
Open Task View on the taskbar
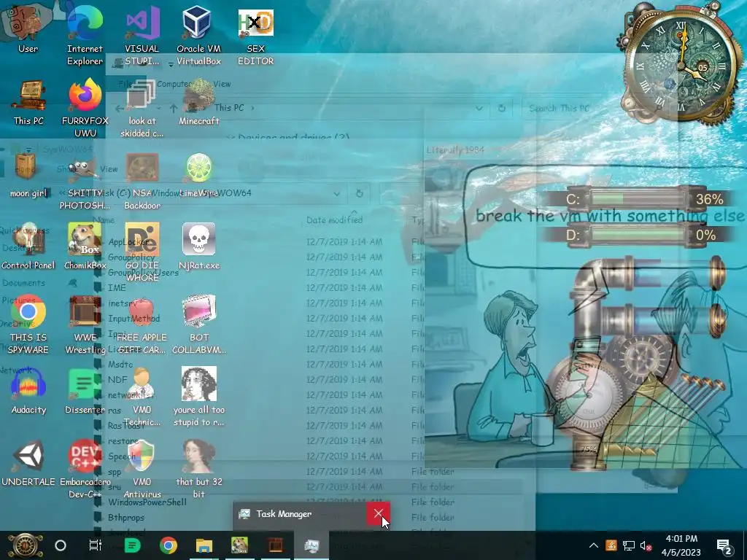tap(96, 545)
